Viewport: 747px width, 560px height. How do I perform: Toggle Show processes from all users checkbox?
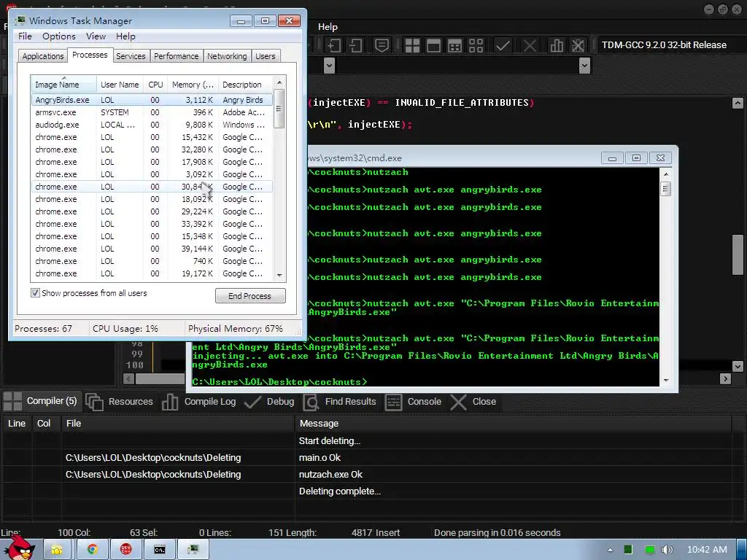35,293
